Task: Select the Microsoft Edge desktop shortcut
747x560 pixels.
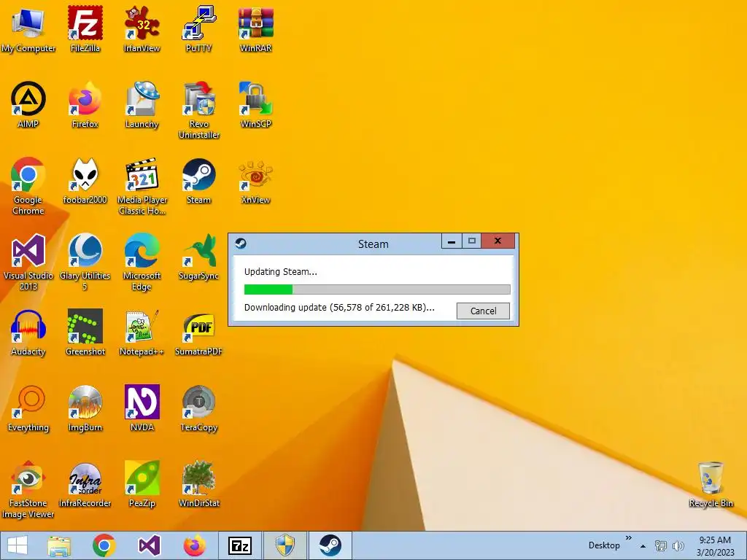Action: click(x=142, y=262)
